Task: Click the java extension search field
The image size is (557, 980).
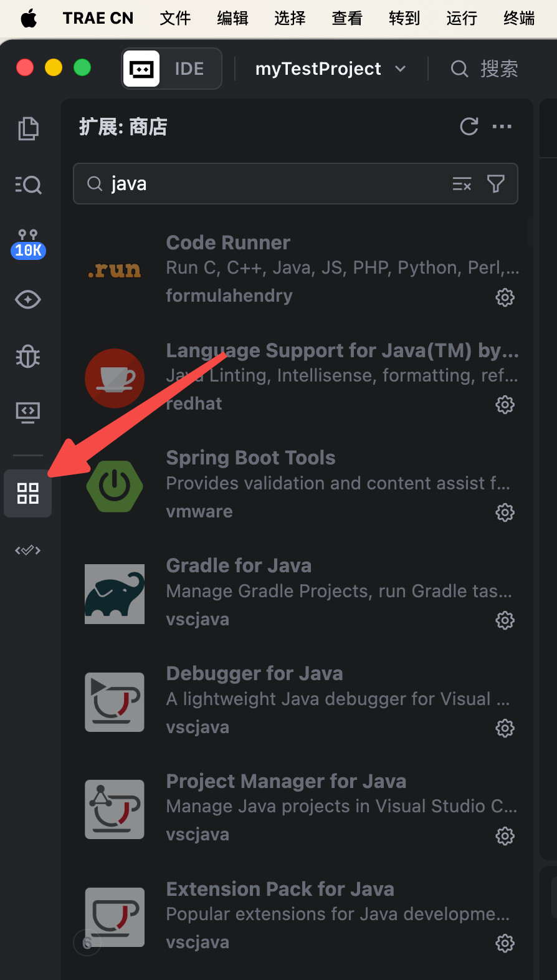Action: [274, 184]
